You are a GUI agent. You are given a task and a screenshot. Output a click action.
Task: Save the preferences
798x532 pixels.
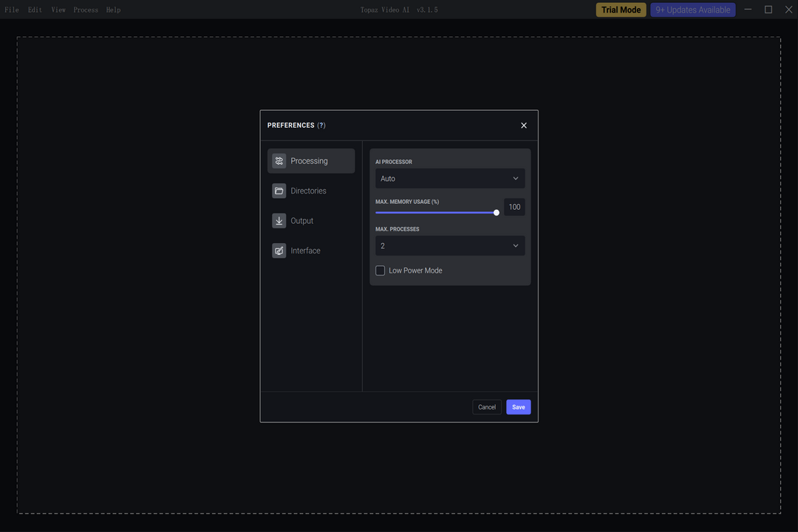click(518, 406)
